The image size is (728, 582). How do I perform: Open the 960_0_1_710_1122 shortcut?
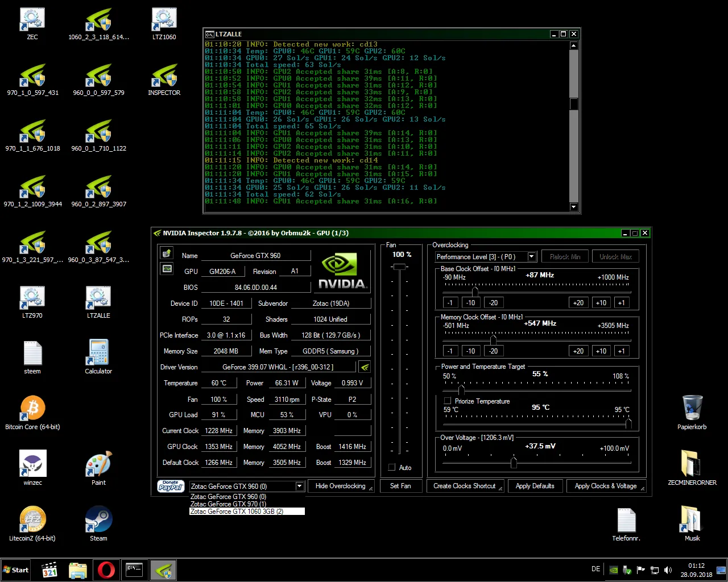click(x=98, y=136)
